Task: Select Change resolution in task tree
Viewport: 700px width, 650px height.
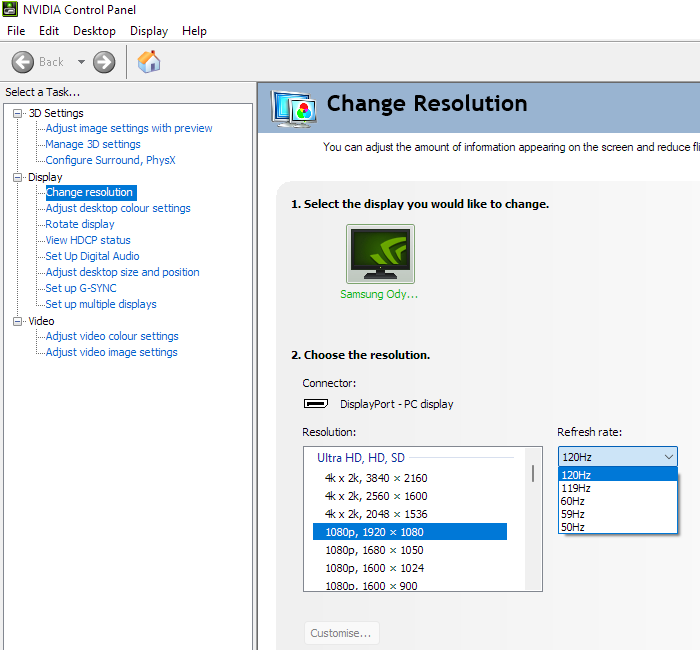Action: coord(91,192)
